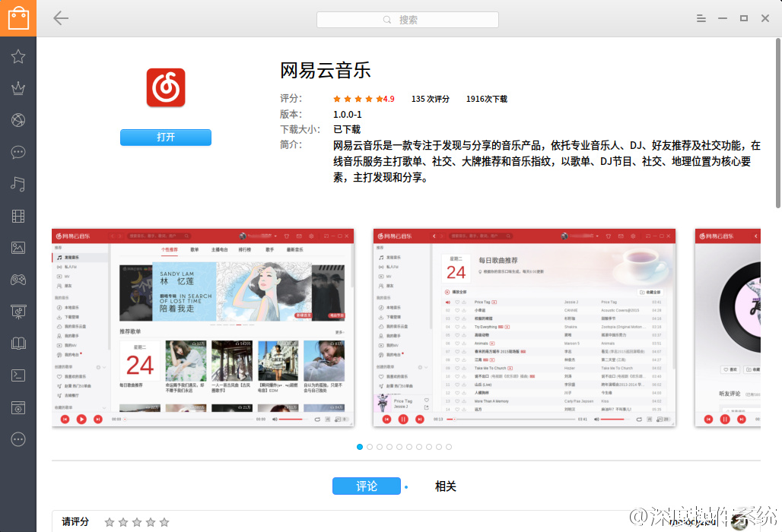The height and width of the screenshot is (532, 782).
Task: Click the back arrow in the title bar
Action: pos(61,19)
